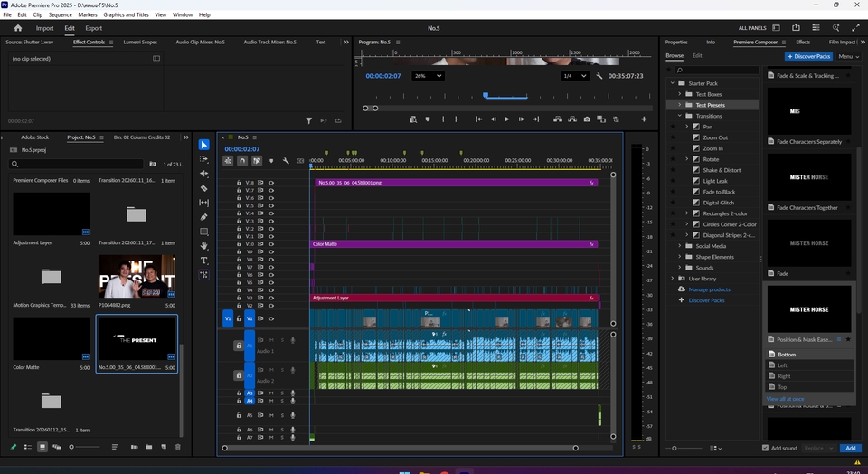This screenshot has width=868, height=474.
Task: Click the trash icon in Project panel
Action: pos(178,447)
